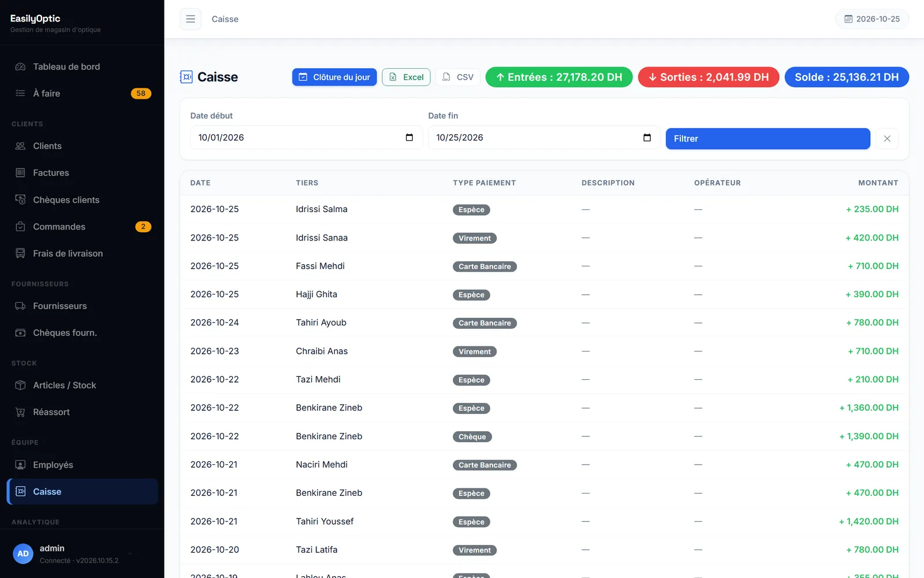Click the Chèques fourn. icon

coord(20,333)
